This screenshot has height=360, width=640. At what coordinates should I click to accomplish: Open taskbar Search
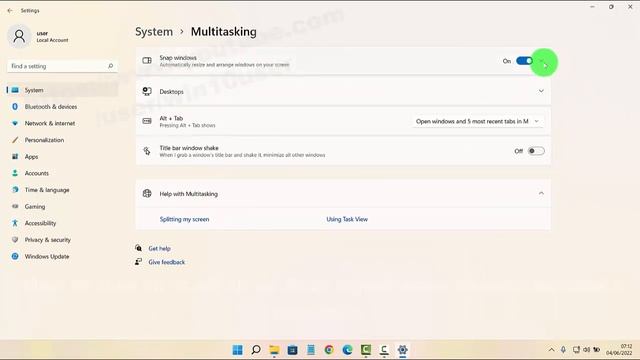point(256,350)
